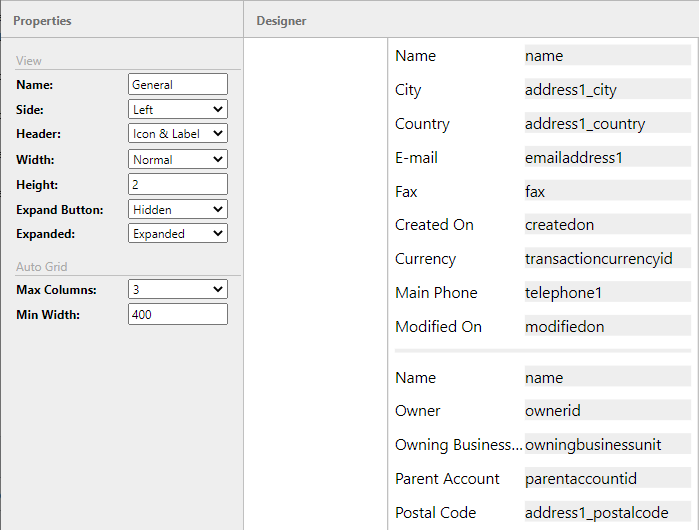Select the Properties panel header
Image resolution: width=699 pixels, height=530 pixels.
point(42,20)
